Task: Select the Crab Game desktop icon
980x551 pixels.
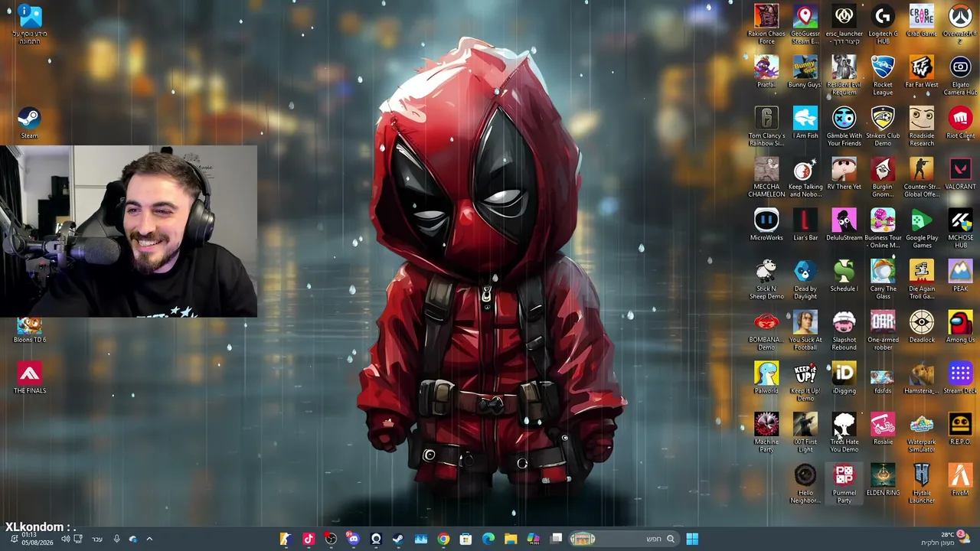Action: [x=922, y=21]
